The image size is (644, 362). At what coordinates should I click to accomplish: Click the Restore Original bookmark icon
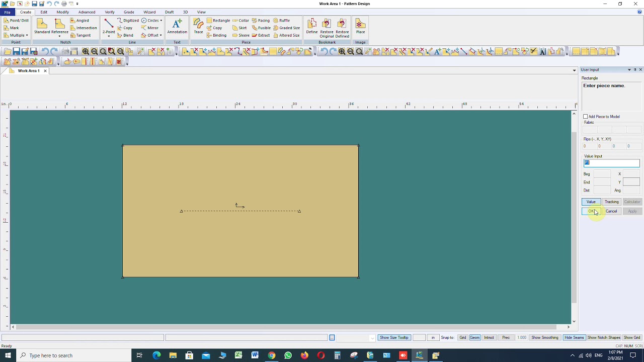pyautogui.click(x=327, y=28)
